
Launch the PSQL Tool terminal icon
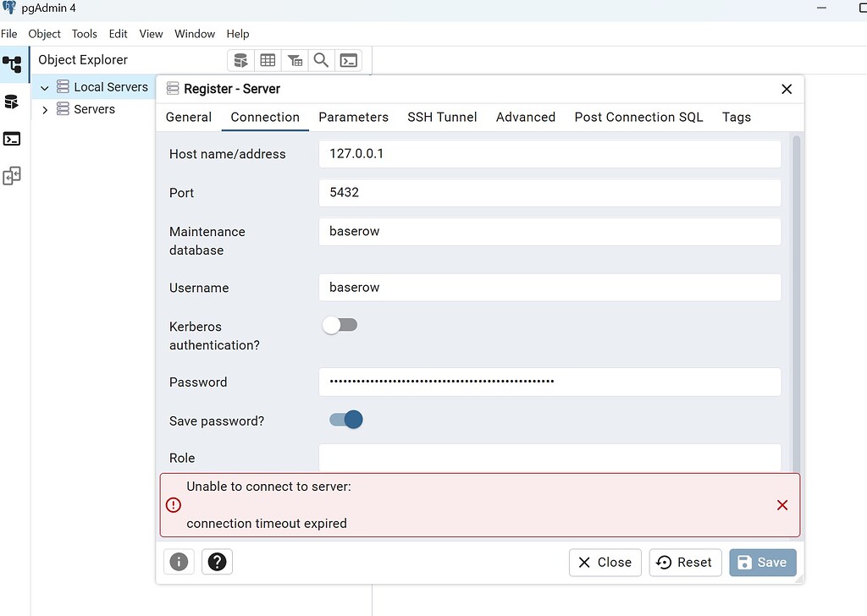coord(349,60)
